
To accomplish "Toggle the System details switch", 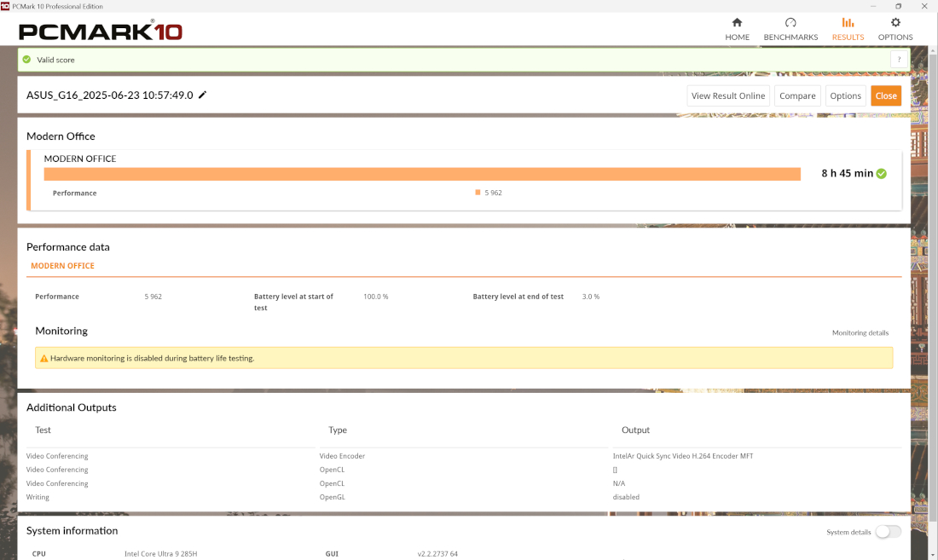I will coord(887,532).
